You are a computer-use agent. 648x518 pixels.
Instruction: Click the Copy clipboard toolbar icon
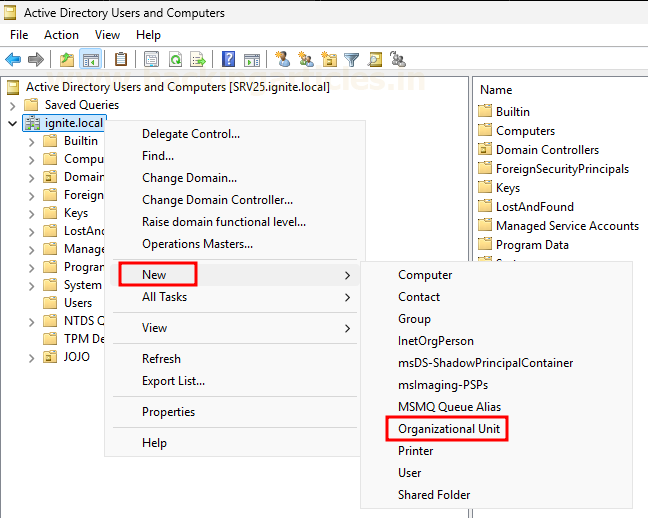pyautogui.click(x=121, y=60)
